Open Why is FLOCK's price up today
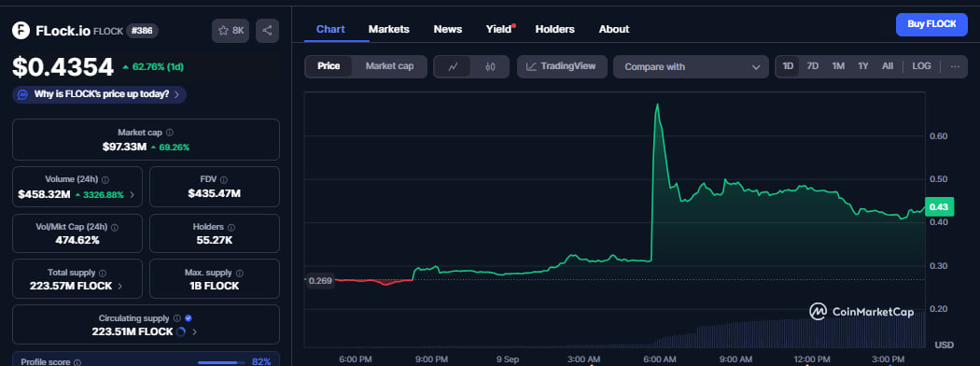Viewport: 980px width, 366px height. [99, 94]
